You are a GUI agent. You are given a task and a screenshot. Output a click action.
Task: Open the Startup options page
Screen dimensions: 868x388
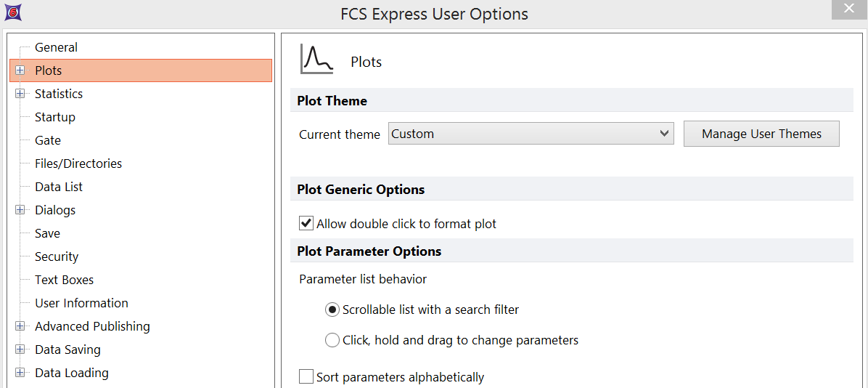click(55, 117)
